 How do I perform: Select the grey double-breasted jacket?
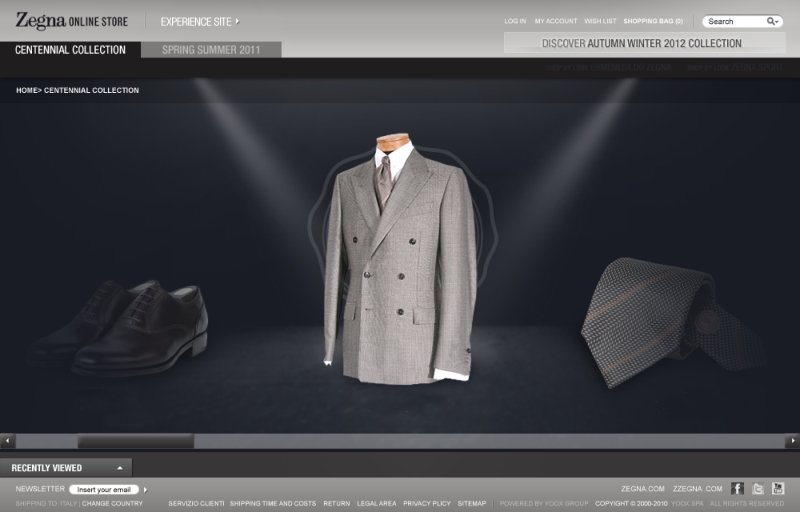[x=400, y=260]
